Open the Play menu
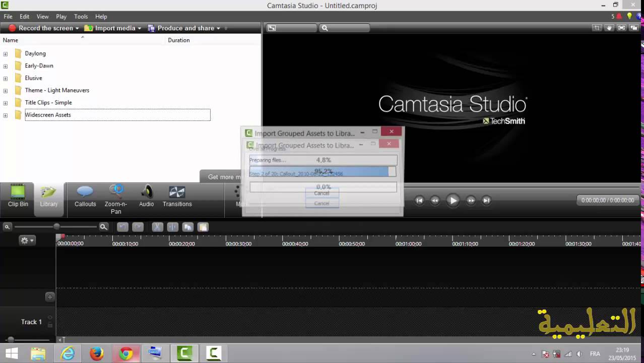644x363 pixels. coord(61,17)
